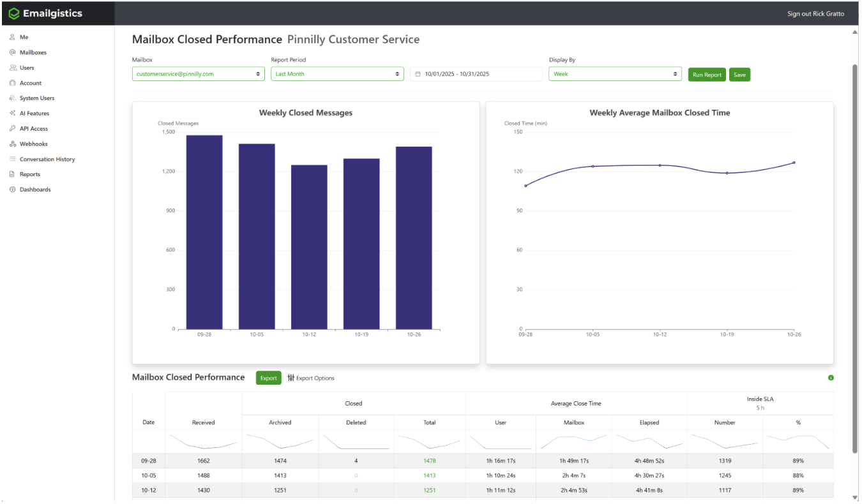Image resolution: width=862 pixels, height=504 pixels.
Task: Click the Mailboxes at-sign icon
Action: pyautogui.click(x=12, y=52)
